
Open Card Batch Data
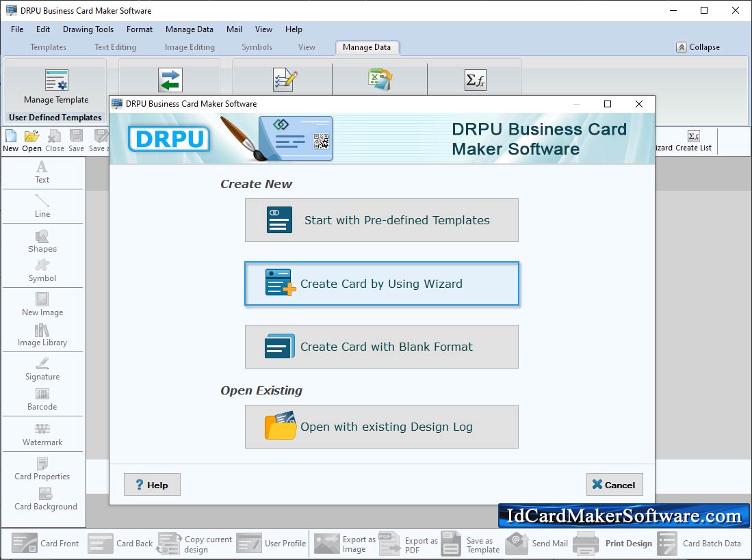point(699,543)
